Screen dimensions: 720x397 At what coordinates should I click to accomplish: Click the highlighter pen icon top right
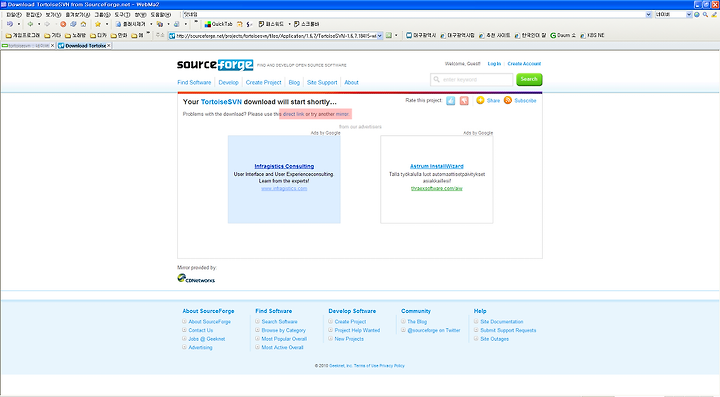[x=714, y=15]
